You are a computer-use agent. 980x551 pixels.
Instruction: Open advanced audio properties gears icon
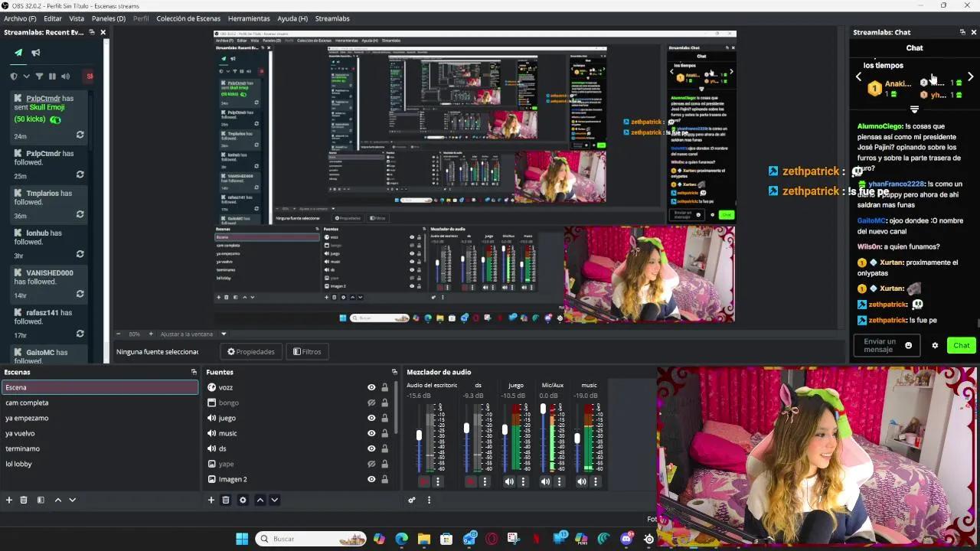412,500
